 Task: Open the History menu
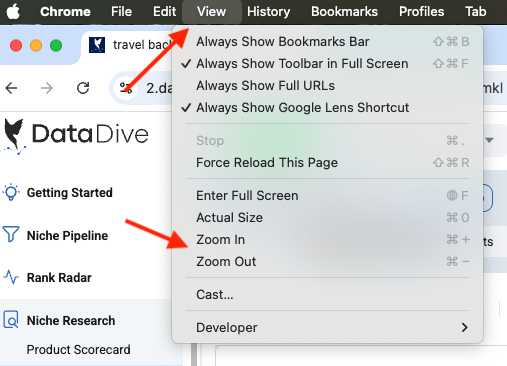click(x=268, y=12)
